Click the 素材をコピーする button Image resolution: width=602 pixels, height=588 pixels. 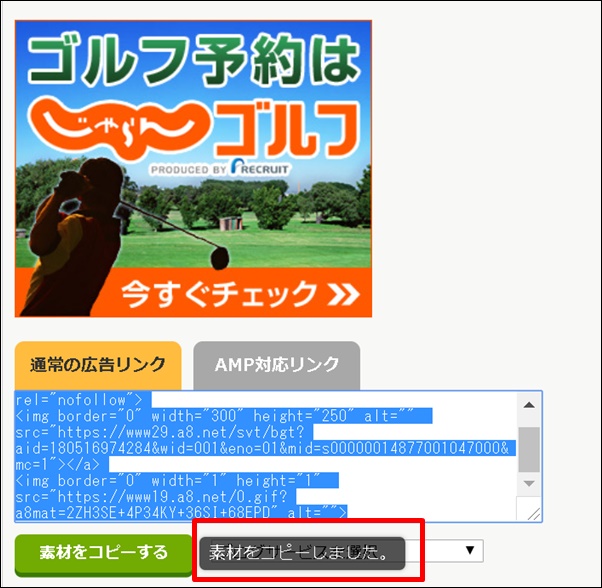point(104,554)
